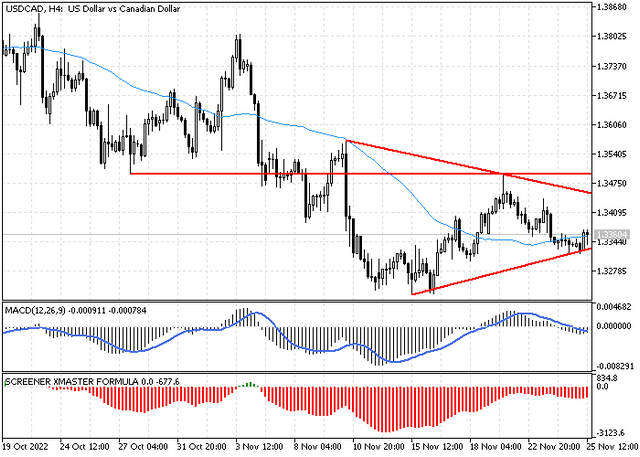Image resolution: width=640 pixels, height=457 pixels.
Task: Click the 3 Nov 12:00 time label
Action: point(259,447)
